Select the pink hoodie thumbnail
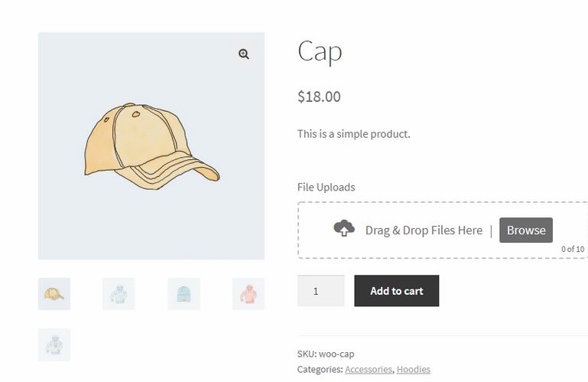The height and width of the screenshot is (382, 588). click(x=249, y=294)
